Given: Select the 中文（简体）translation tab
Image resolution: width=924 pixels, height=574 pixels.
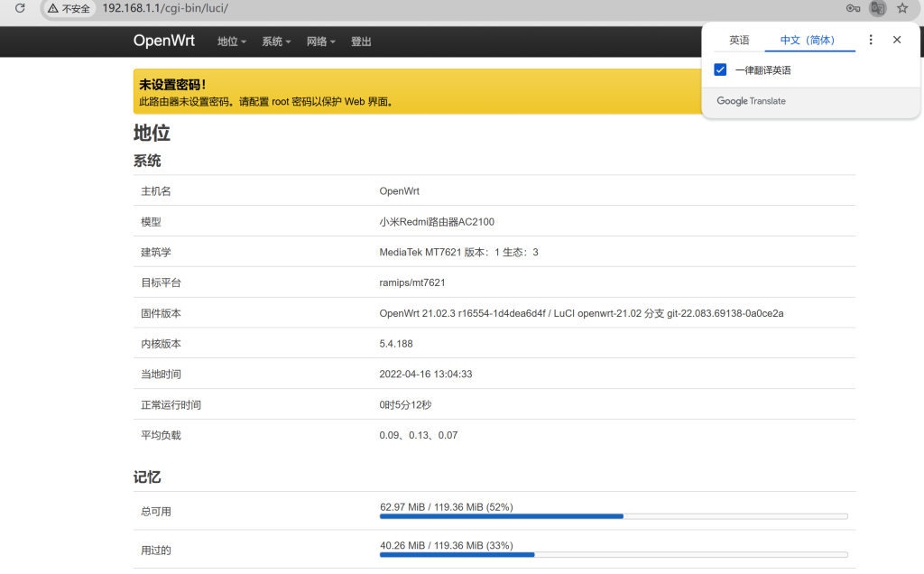Looking at the screenshot, I should 808,41.
